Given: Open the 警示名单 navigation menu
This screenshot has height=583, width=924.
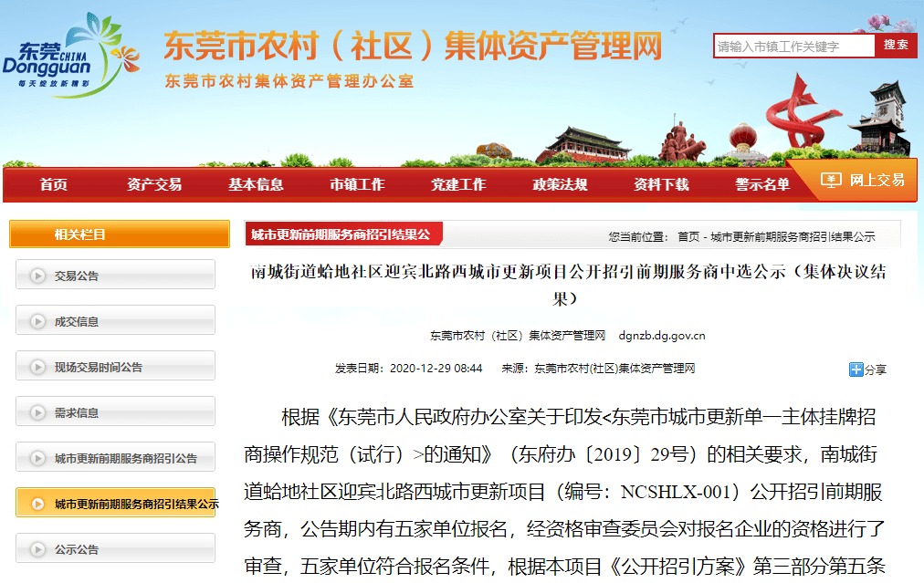Looking at the screenshot, I should point(762,185).
